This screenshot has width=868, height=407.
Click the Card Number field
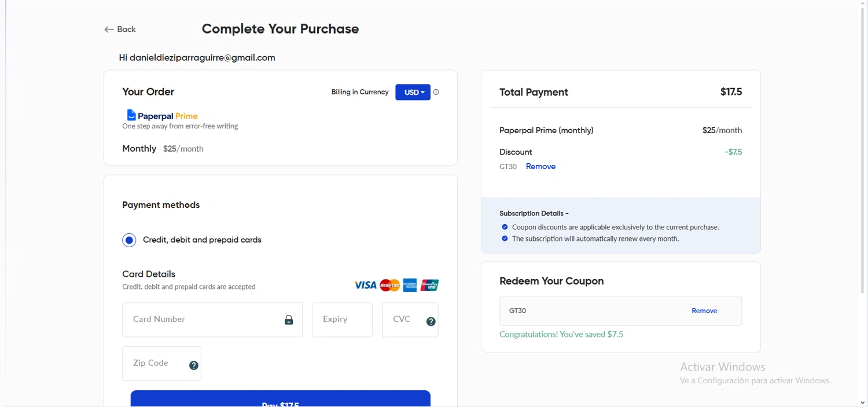pyautogui.click(x=212, y=320)
